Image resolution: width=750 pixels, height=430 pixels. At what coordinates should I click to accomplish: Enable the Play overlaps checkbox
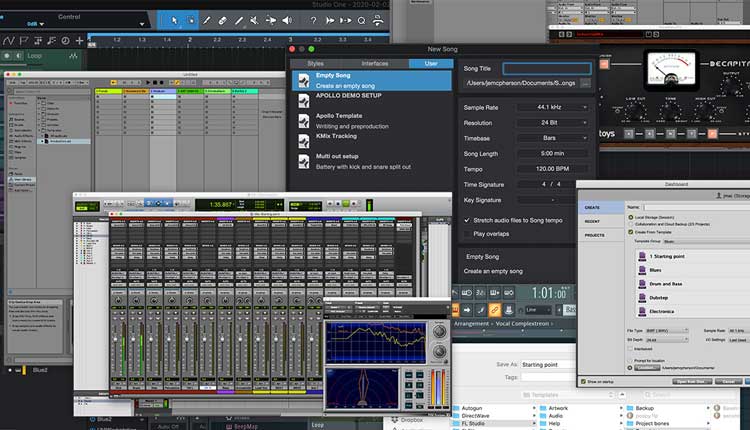tap(467, 233)
